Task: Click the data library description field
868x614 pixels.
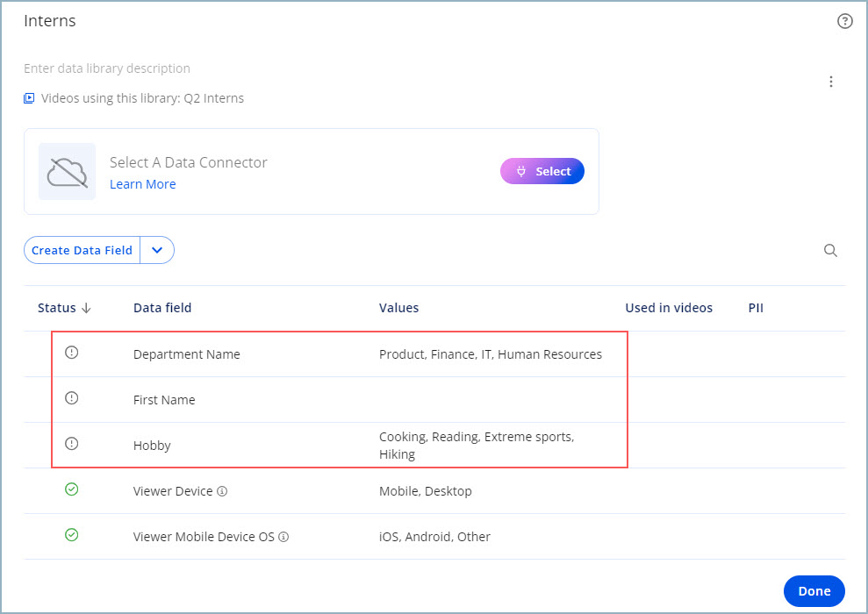Action: (x=107, y=68)
